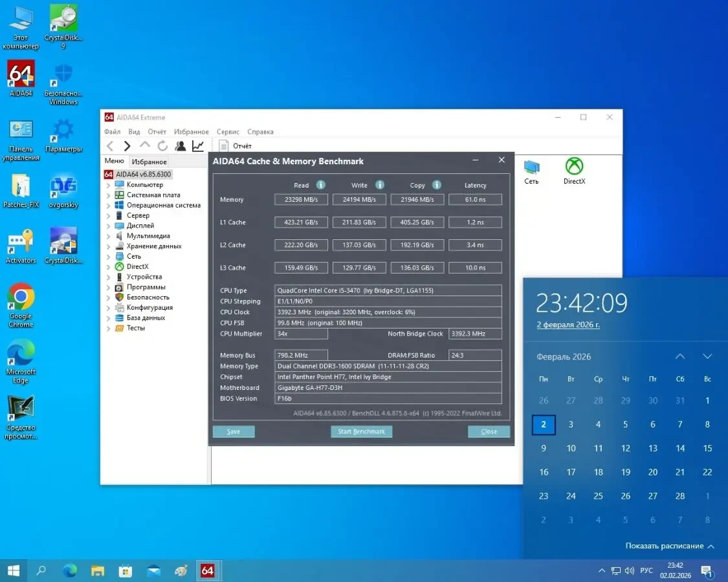The height and width of the screenshot is (582, 728).
Task: Select Безопасность Windows desktop shortcut
Action: (x=63, y=85)
